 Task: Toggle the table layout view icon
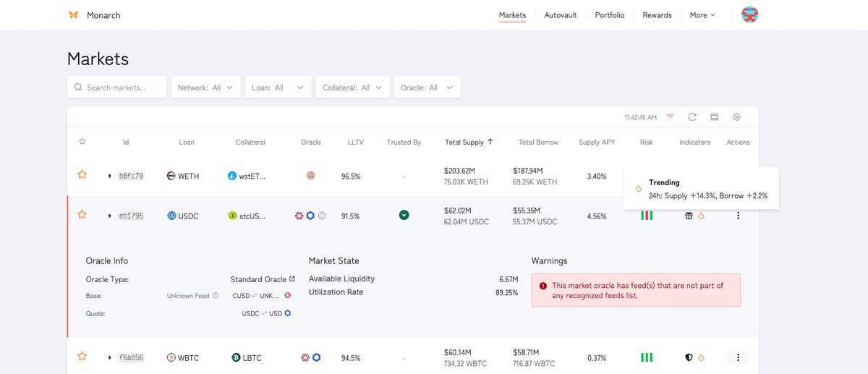[x=714, y=116]
